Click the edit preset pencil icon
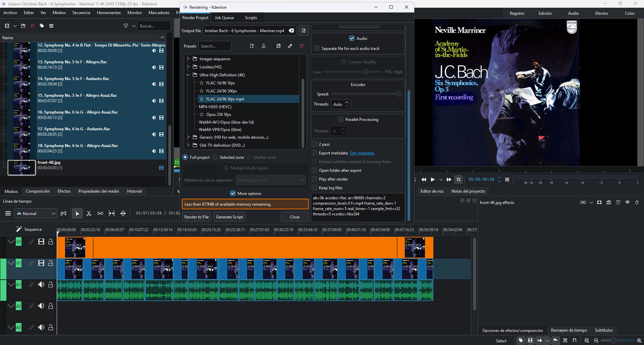 coord(290,46)
